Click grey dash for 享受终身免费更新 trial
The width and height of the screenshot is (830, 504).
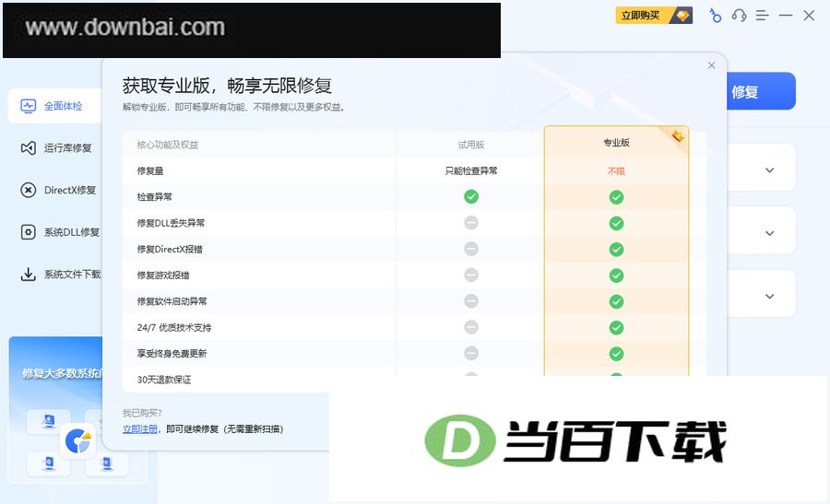tap(471, 353)
